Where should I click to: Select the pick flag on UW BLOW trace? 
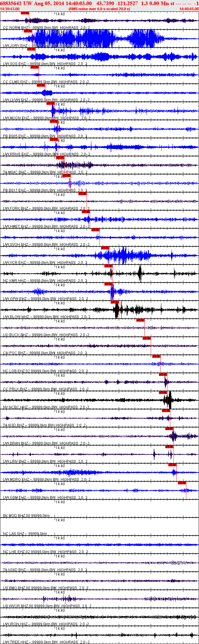click(115, 302)
